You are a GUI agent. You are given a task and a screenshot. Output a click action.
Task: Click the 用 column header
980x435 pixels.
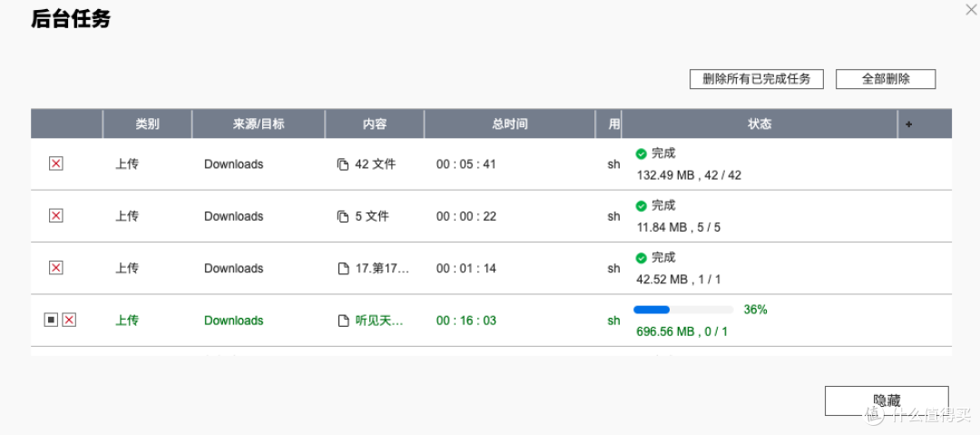[608, 124]
